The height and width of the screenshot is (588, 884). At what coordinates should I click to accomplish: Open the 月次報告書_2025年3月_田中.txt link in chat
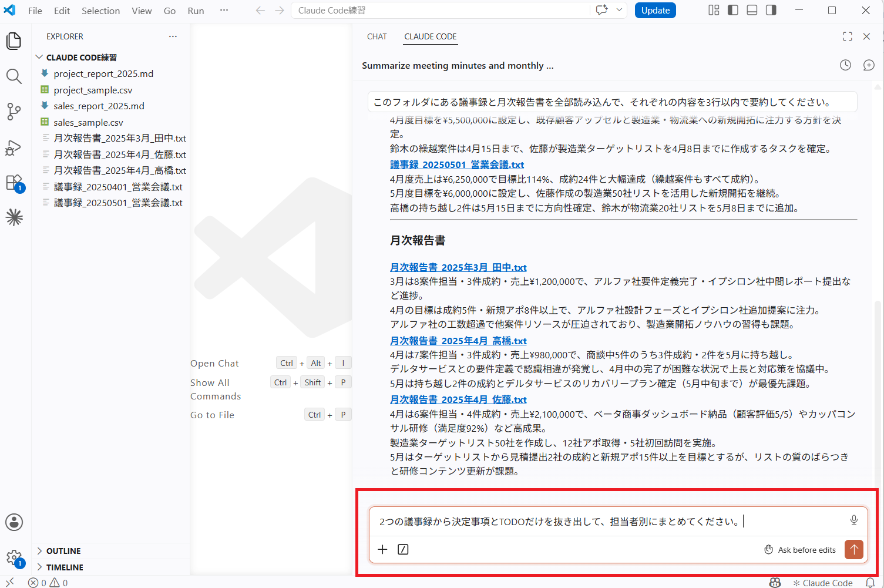tap(458, 267)
